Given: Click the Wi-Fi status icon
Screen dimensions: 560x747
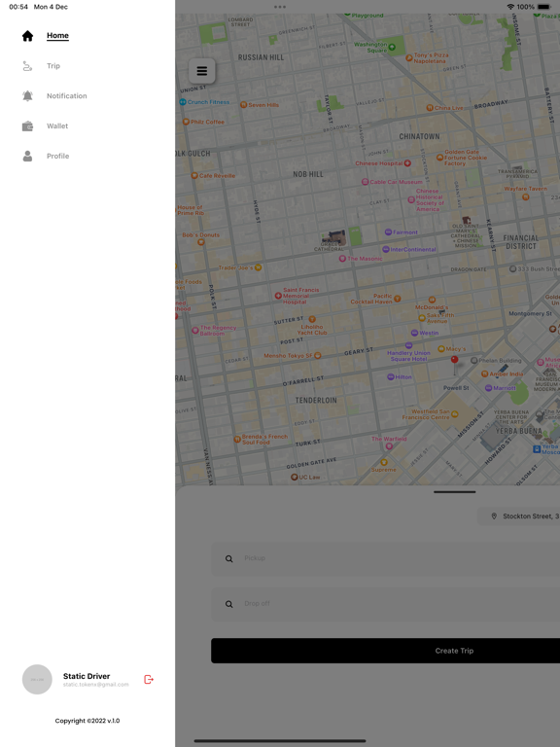Looking at the screenshot, I should (510, 7).
